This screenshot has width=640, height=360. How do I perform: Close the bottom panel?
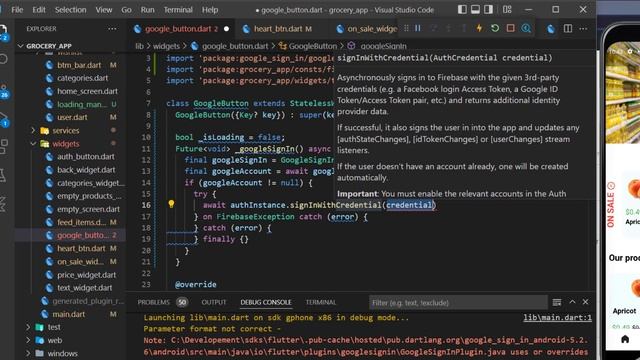click(585, 302)
